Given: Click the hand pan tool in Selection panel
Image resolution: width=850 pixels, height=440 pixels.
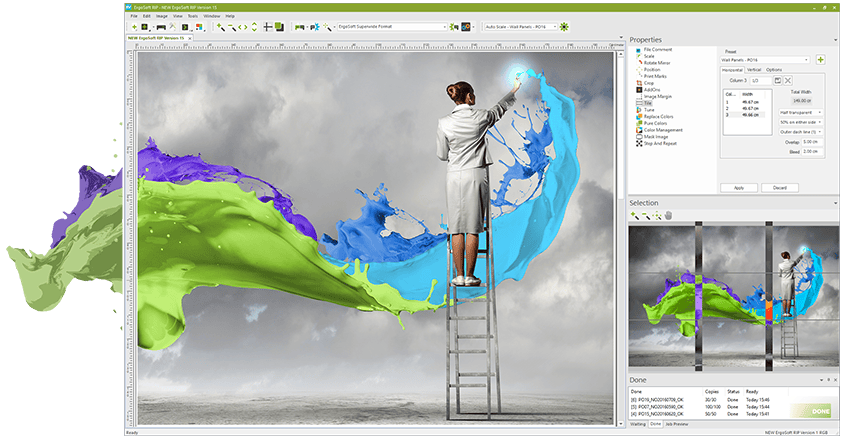Looking at the screenshot, I should click(668, 216).
